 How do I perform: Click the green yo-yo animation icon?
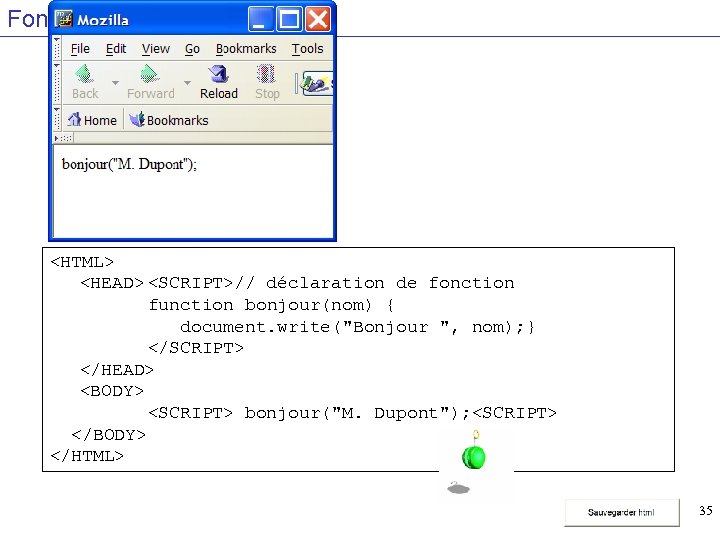point(473,456)
